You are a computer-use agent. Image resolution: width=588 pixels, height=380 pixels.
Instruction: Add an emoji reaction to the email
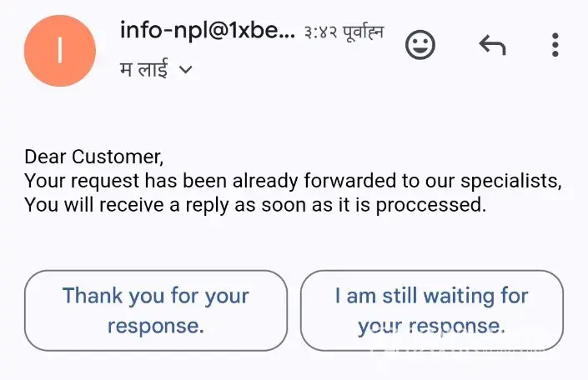click(420, 45)
